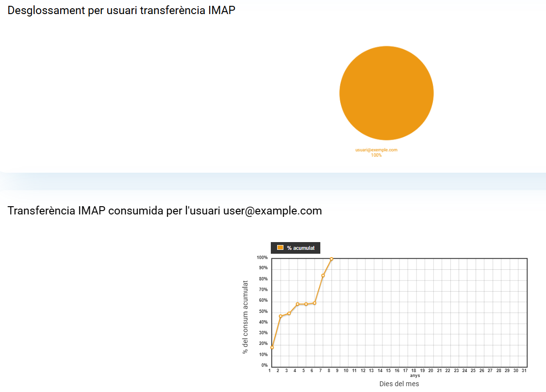Select the day 6 data point
Image resolution: width=546 pixels, height=392 pixels.
tap(314, 303)
